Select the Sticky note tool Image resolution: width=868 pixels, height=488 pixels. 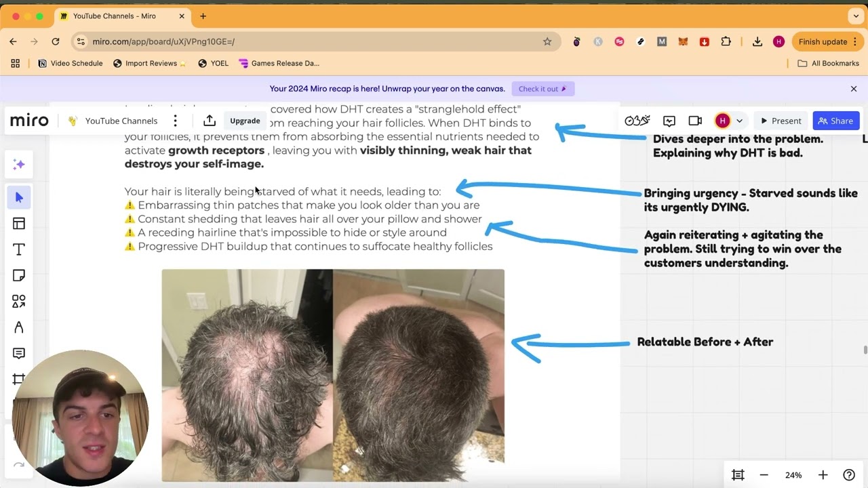click(x=19, y=275)
